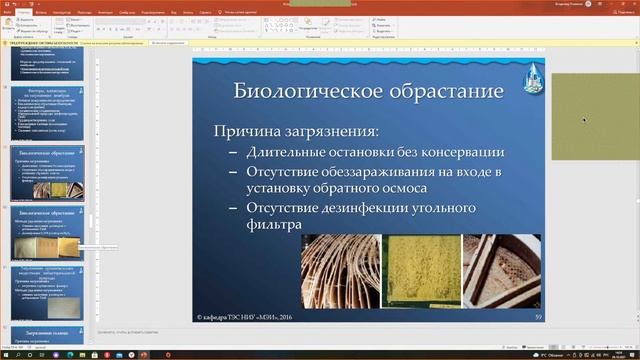Switch to the Слайд-шоу ribbon tab

[x=127, y=12]
